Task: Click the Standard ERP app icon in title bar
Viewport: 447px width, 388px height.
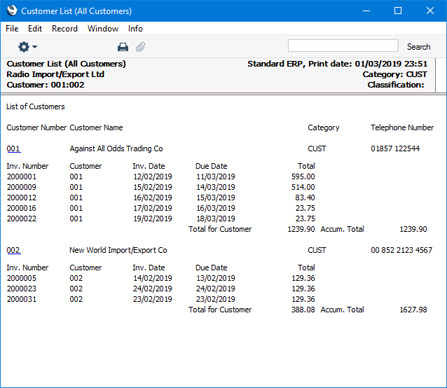Action: pyautogui.click(x=12, y=10)
